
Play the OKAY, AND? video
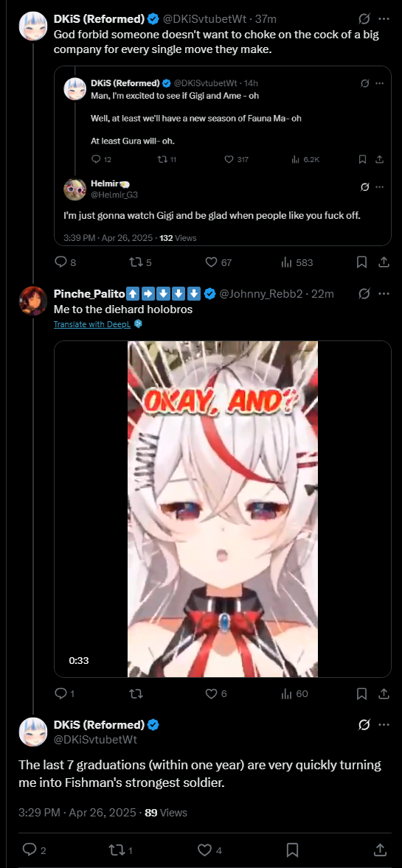pos(222,508)
